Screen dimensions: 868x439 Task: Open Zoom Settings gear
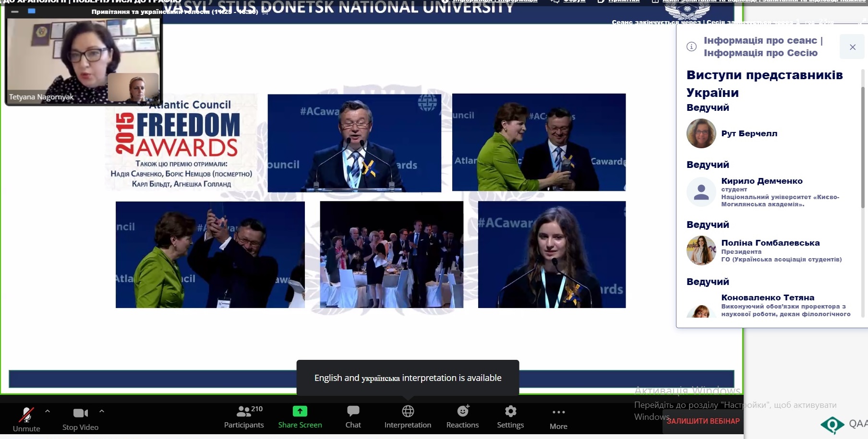click(x=510, y=417)
